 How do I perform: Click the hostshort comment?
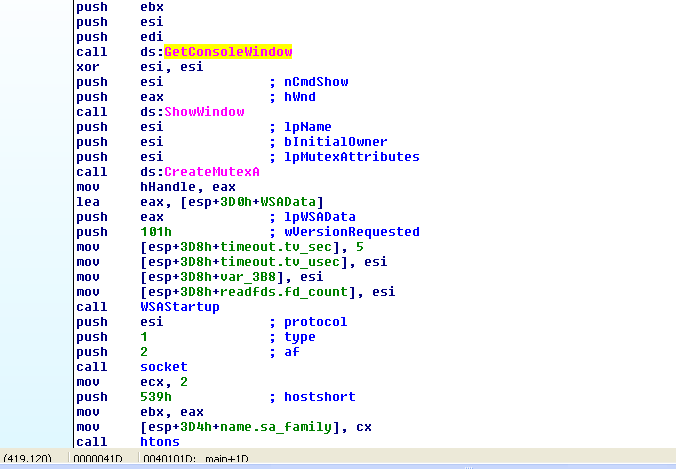click(x=319, y=397)
